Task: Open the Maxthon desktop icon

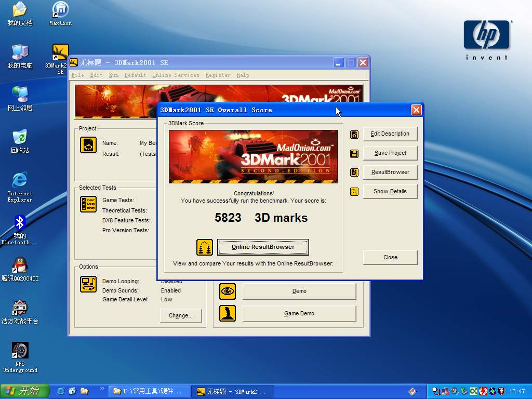Action: pos(60,14)
